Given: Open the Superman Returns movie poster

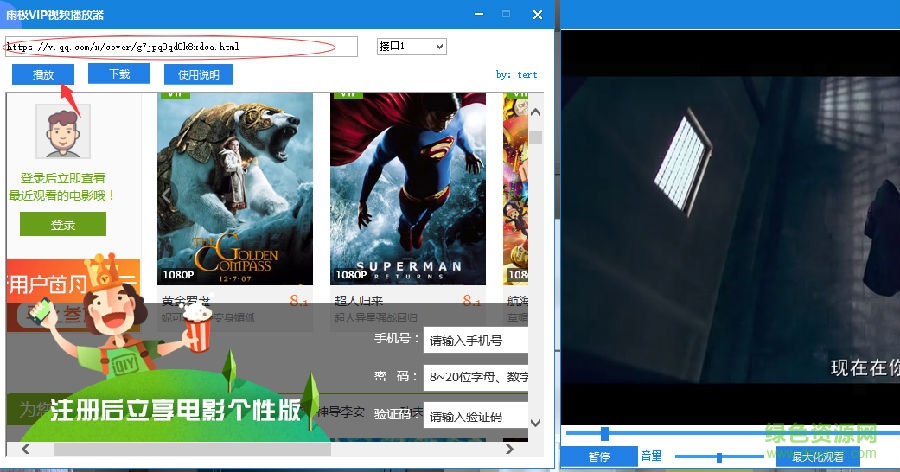Looking at the screenshot, I should tap(408, 188).
